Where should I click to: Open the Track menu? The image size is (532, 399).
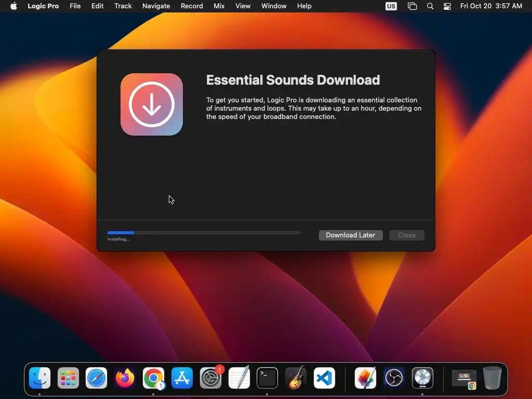pyautogui.click(x=123, y=6)
